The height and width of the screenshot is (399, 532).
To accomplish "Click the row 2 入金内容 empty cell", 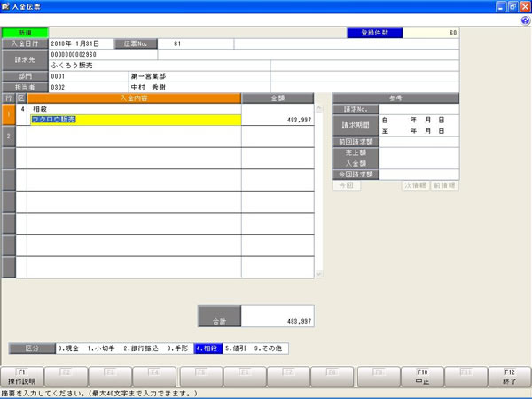I will pos(134,137).
